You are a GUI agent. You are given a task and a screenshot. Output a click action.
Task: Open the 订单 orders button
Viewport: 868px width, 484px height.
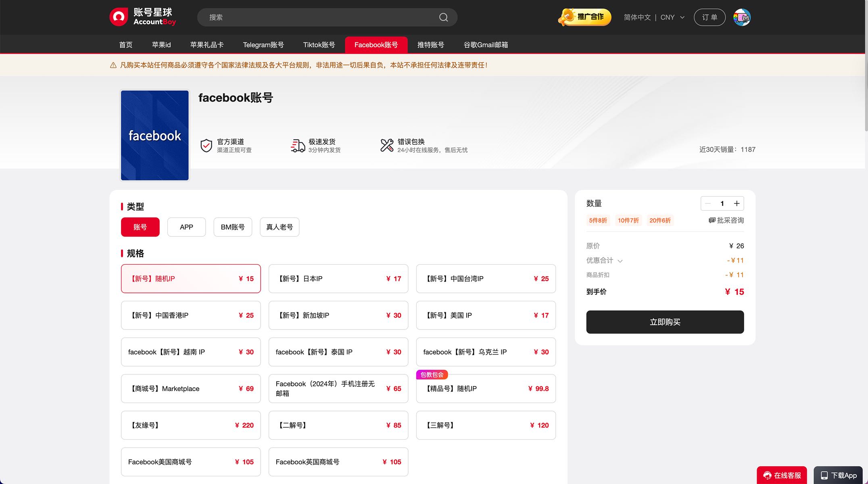(709, 17)
